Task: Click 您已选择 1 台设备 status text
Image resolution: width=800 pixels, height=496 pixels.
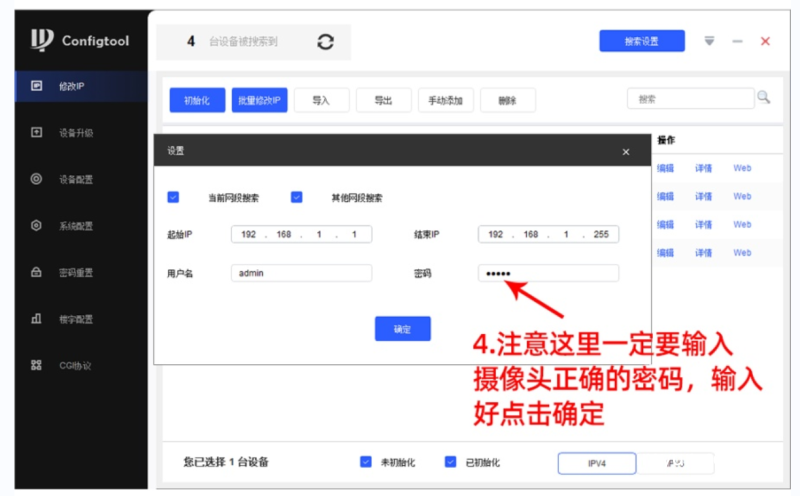Action: point(226,462)
